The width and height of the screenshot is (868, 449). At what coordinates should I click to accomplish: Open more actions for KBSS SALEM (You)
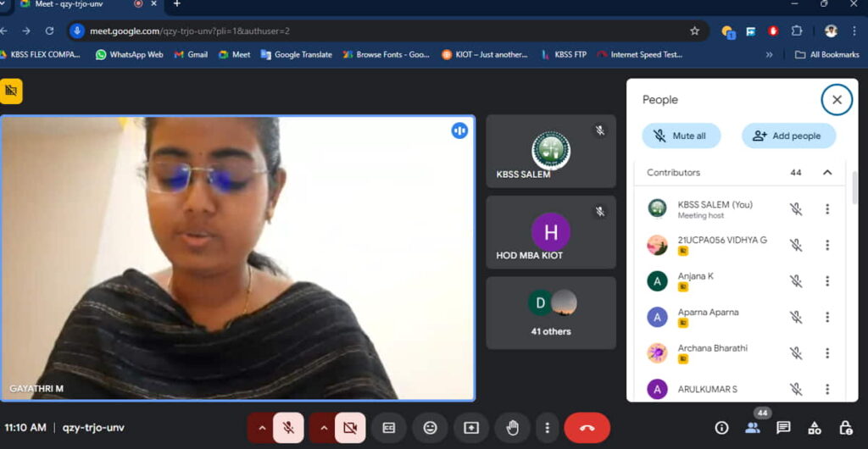click(x=827, y=209)
